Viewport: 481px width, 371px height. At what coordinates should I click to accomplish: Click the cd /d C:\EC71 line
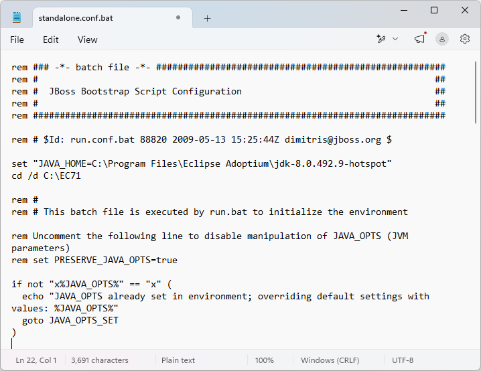46,176
